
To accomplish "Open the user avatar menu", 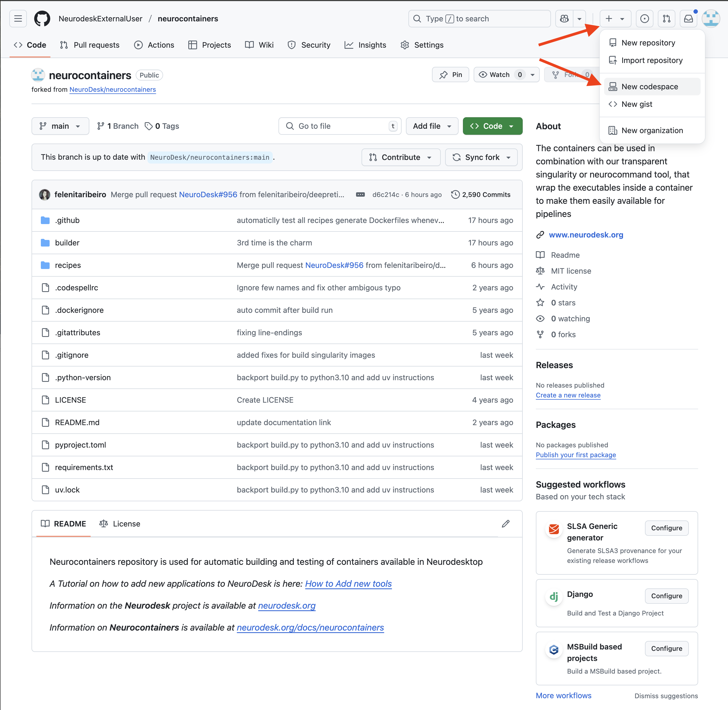I will coord(711,19).
